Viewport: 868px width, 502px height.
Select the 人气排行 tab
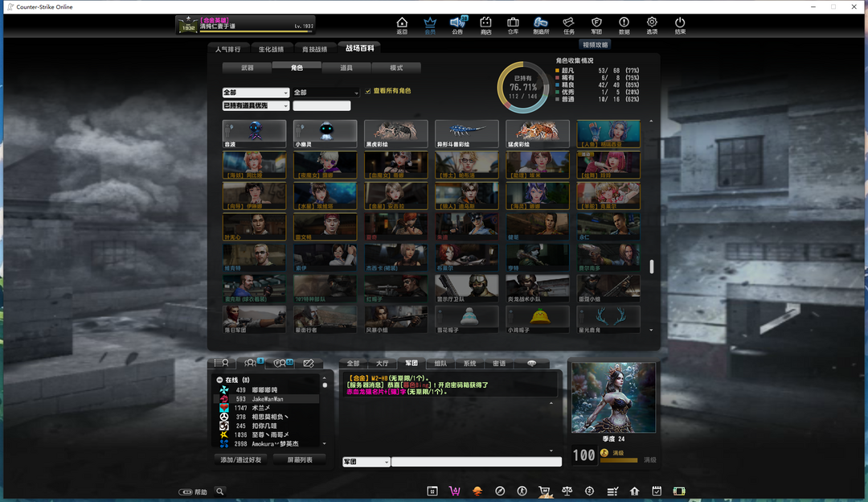(x=228, y=49)
